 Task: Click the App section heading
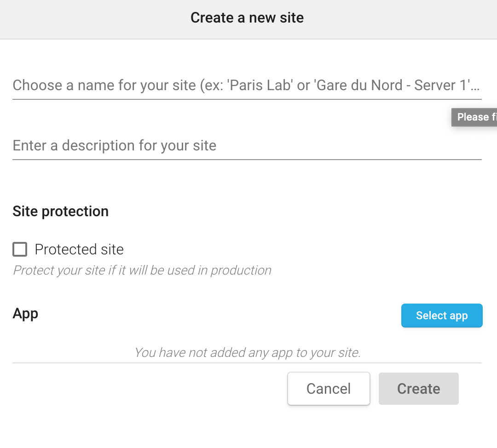point(25,314)
